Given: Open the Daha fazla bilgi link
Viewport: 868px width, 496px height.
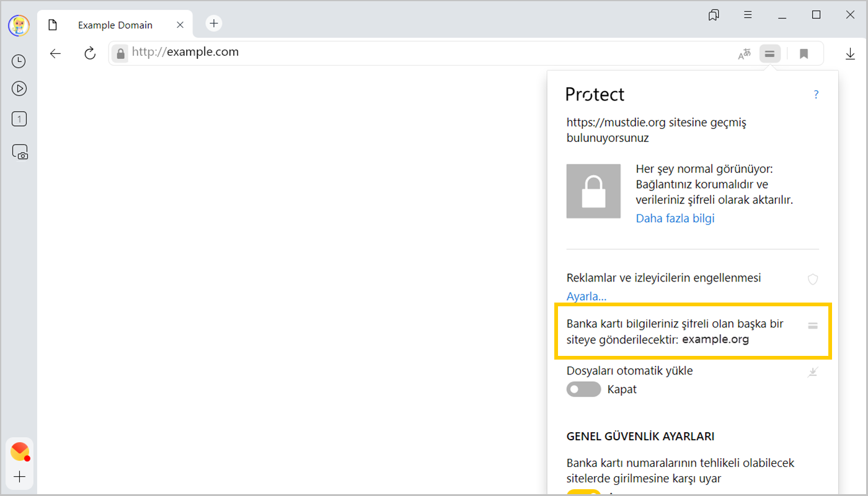Looking at the screenshot, I should 675,218.
